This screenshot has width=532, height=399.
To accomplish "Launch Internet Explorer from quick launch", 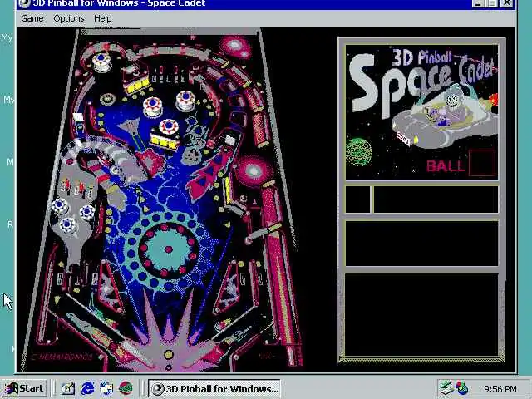I will coord(87,388).
